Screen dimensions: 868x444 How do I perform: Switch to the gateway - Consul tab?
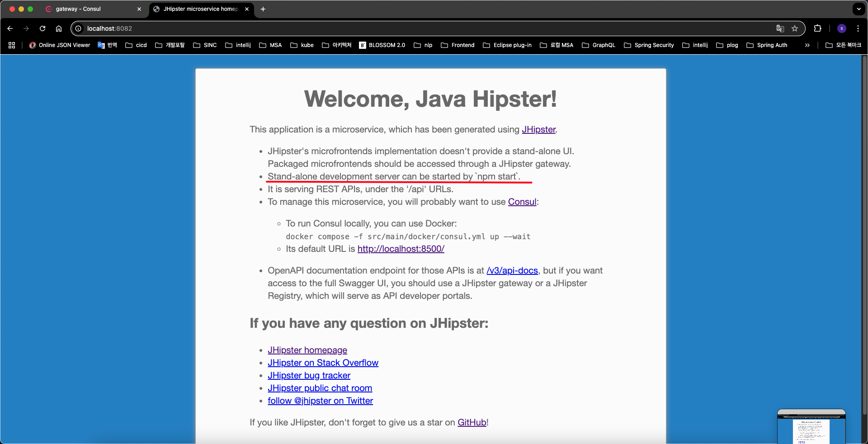pos(93,9)
